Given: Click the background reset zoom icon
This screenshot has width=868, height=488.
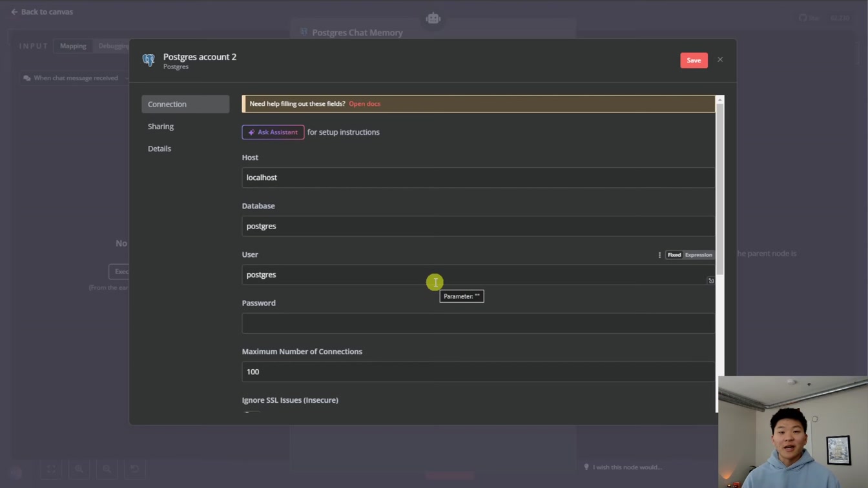Looking at the screenshot, I should [x=134, y=469].
